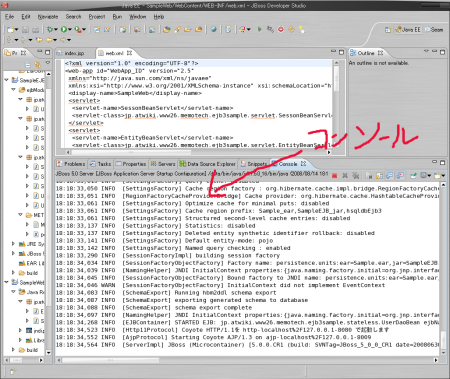450x379 pixels.
Task: Open the Data Source Explorer tab
Action: click(207, 164)
